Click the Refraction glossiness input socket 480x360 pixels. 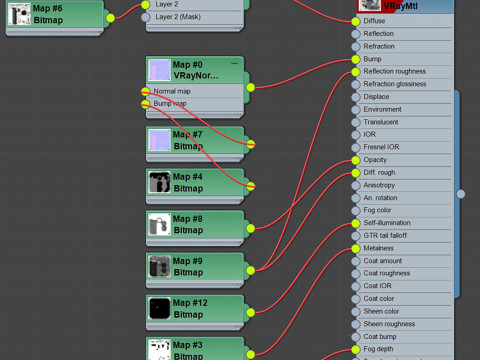click(x=356, y=84)
